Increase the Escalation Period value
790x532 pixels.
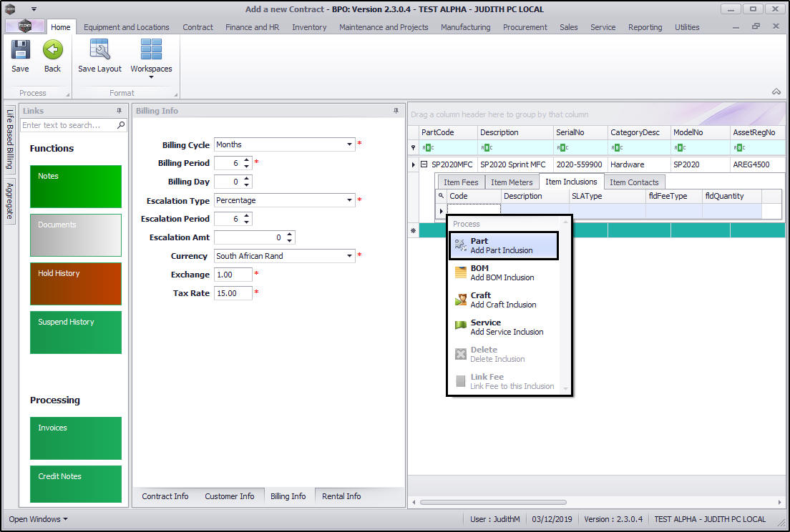tap(246, 216)
